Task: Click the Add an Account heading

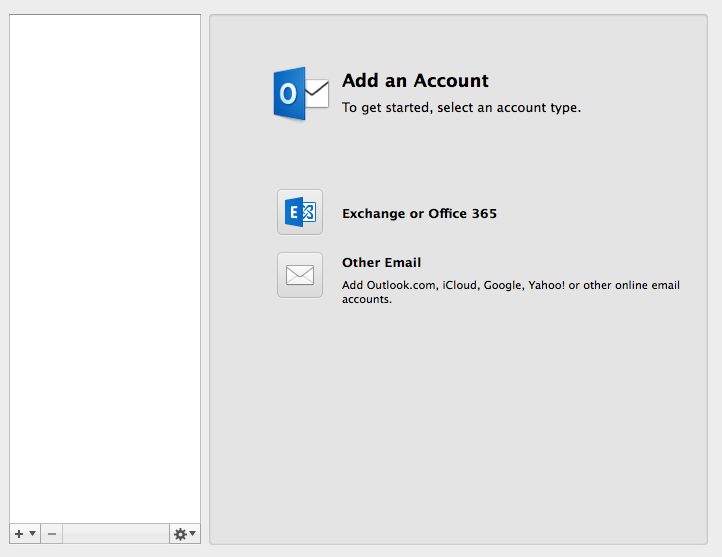Action: click(x=415, y=81)
